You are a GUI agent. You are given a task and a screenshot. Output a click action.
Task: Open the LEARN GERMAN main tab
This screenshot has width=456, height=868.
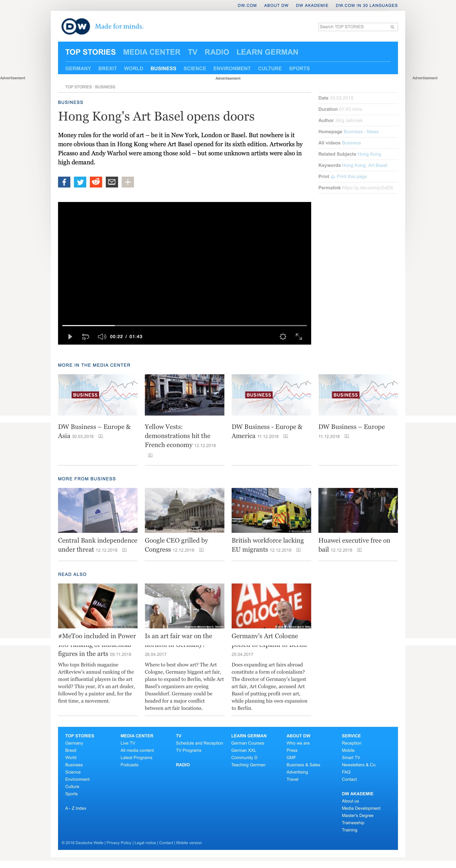click(267, 52)
